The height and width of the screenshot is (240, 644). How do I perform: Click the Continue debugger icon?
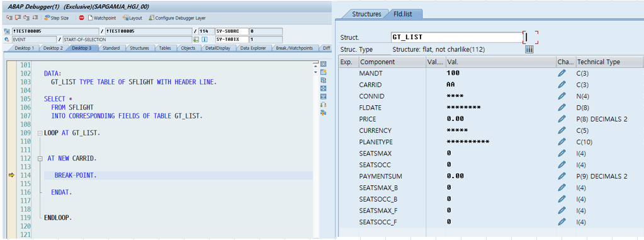pyautogui.click(x=35, y=18)
